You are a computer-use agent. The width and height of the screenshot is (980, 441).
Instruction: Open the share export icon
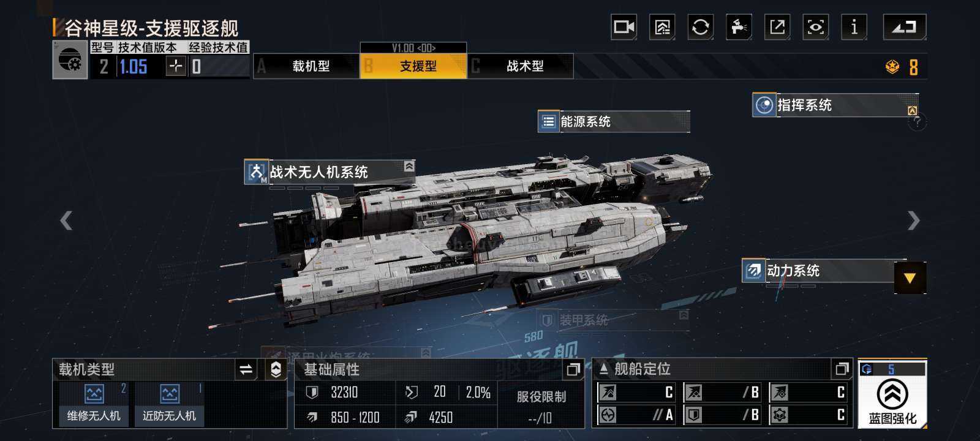click(x=777, y=27)
